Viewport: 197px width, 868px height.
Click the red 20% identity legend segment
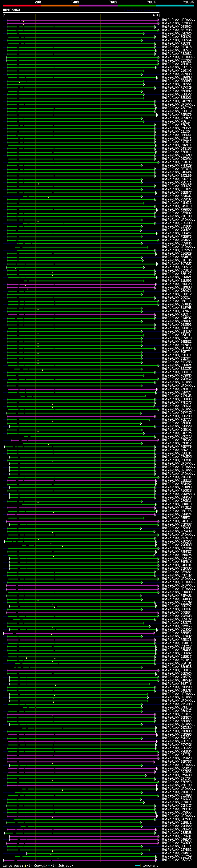click(x=22, y=6)
